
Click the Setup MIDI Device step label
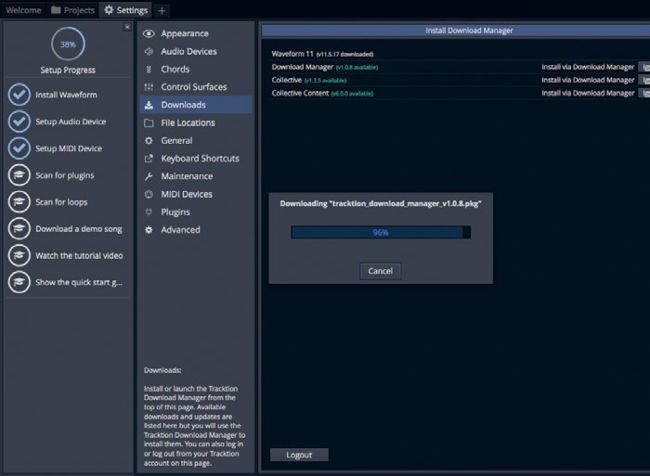click(x=68, y=148)
